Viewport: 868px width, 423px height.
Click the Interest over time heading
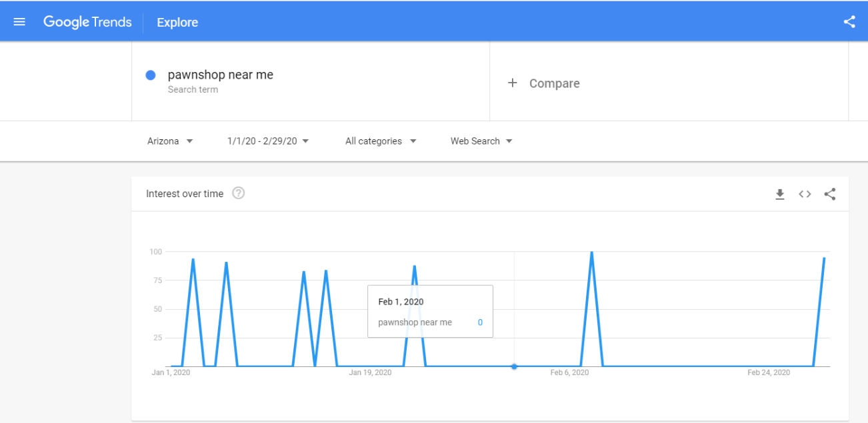pyautogui.click(x=185, y=194)
